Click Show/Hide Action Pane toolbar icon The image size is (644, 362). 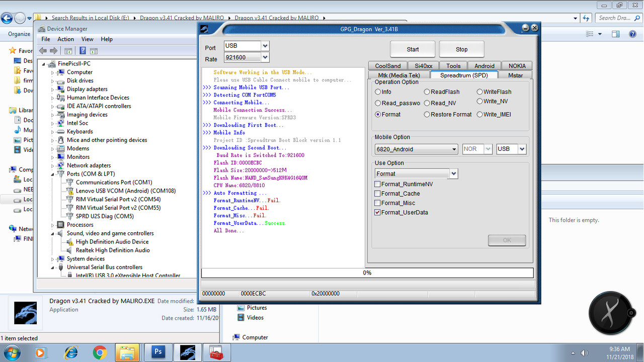point(94,51)
